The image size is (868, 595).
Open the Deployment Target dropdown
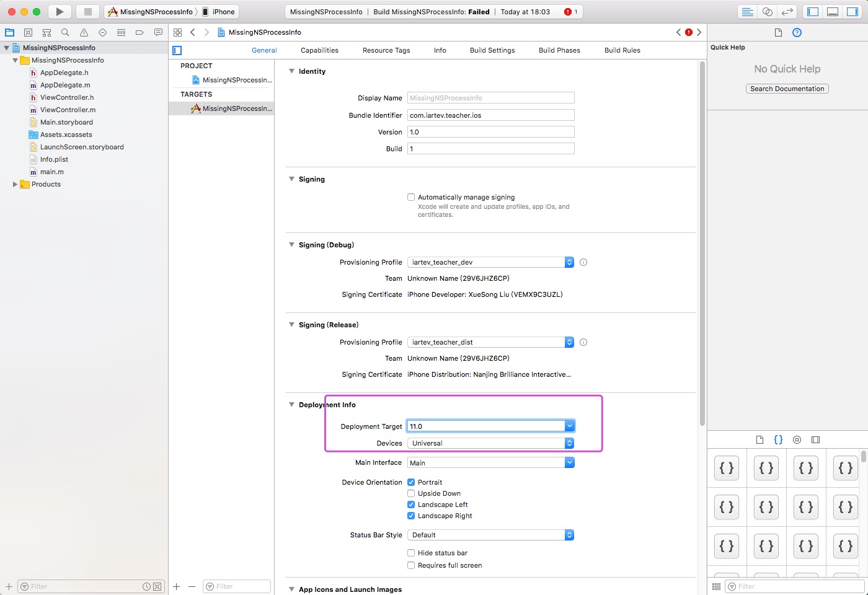[569, 426]
